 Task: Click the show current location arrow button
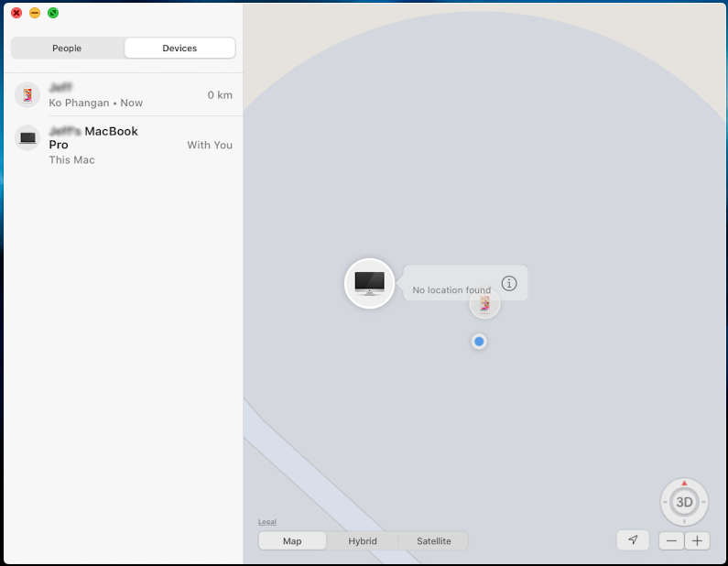pos(633,540)
